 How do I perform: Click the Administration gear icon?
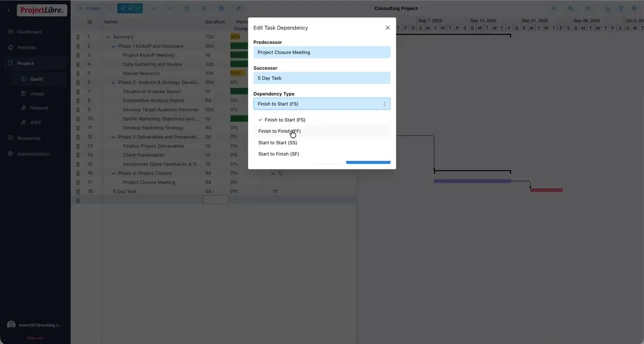click(x=11, y=154)
